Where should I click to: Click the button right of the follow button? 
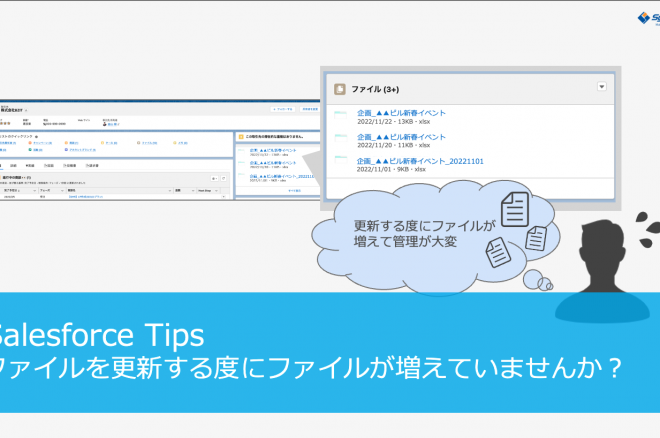click(310, 109)
